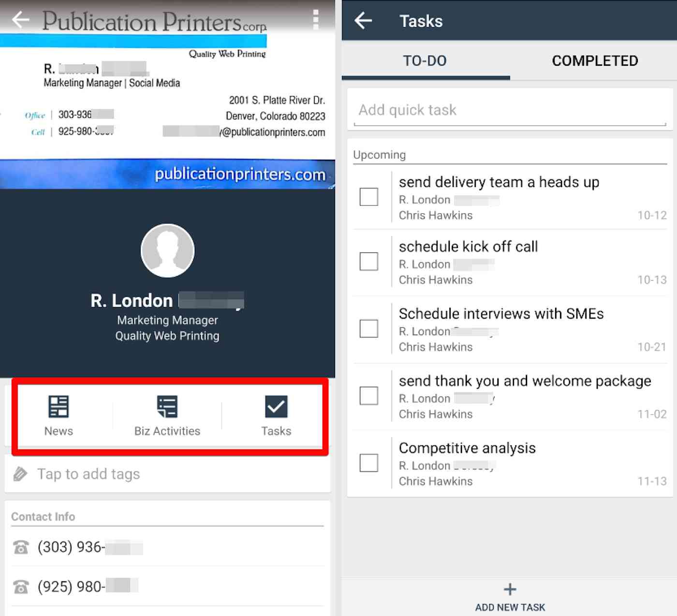
Task: Tap the phone icon beside (925) 980 number
Action: click(x=21, y=587)
